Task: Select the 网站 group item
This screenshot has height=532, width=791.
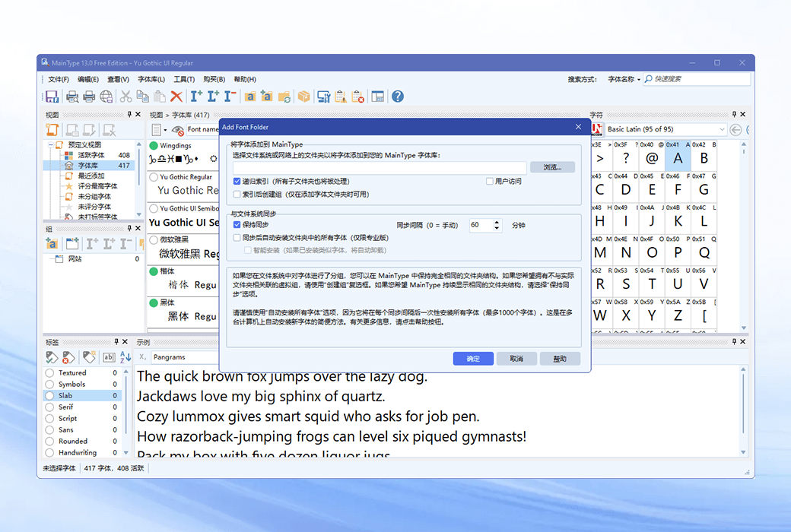Action: click(75, 258)
